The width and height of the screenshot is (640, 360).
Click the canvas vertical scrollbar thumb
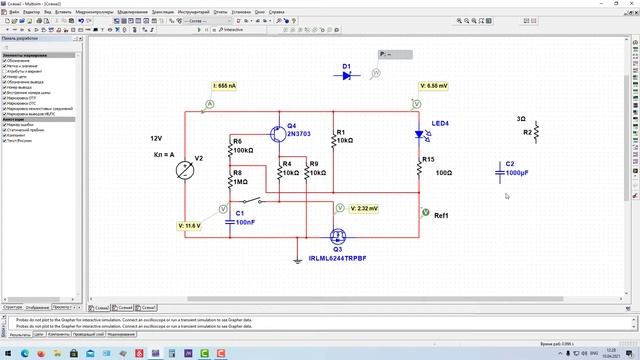[627, 138]
